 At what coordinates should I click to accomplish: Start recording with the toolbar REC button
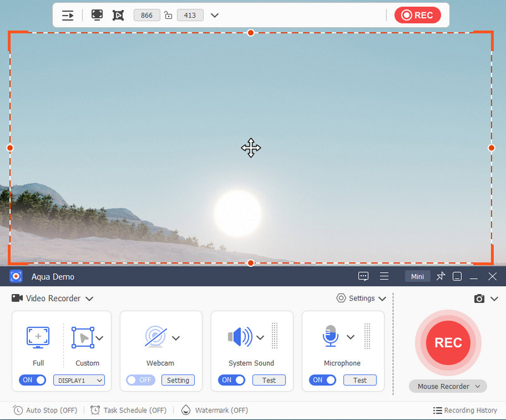tap(417, 15)
